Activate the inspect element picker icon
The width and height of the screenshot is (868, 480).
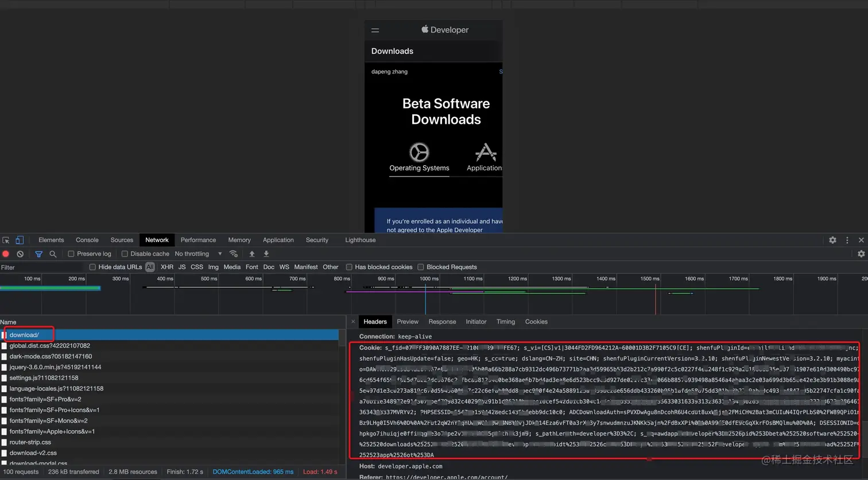click(6, 240)
